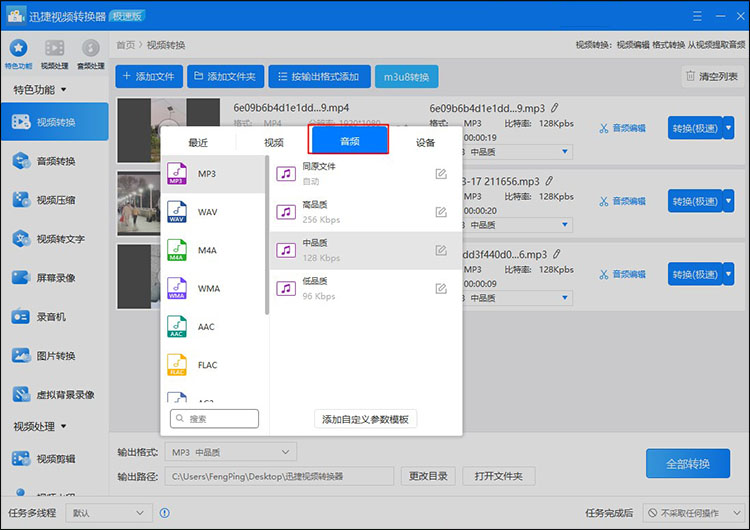This screenshot has width=750, height=530.
Task: Select 音频转换 in the sidebar
Action: tap(55, 161)
